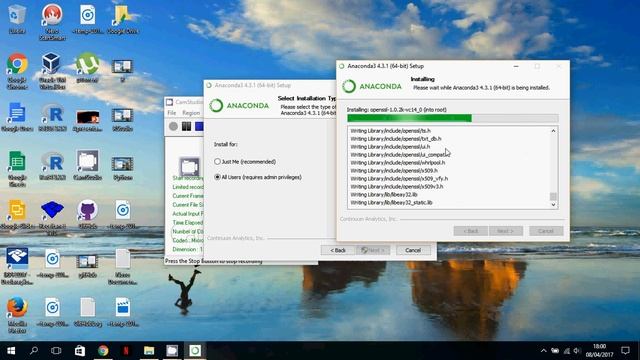Open the Google Docs desktop shortcut

click(x=17, y=117)
